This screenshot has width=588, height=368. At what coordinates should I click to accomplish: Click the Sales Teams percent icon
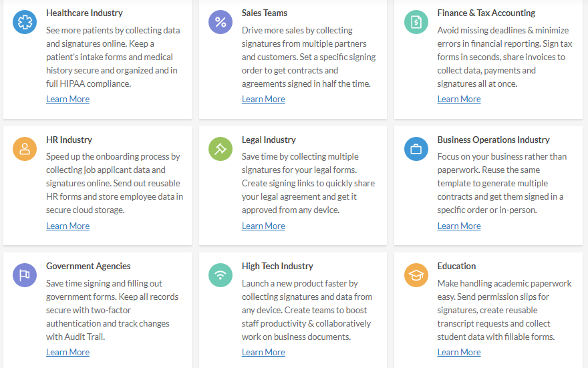click(x=220, y=22)
